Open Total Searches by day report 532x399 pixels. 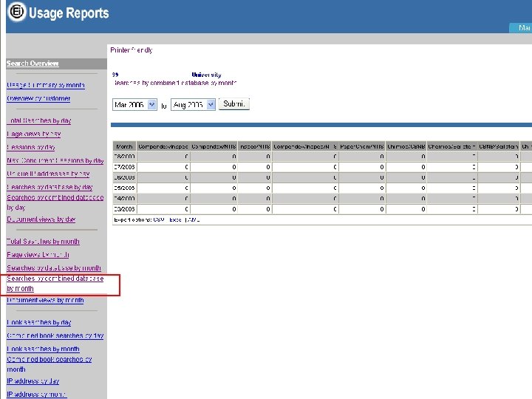point(39,120)
